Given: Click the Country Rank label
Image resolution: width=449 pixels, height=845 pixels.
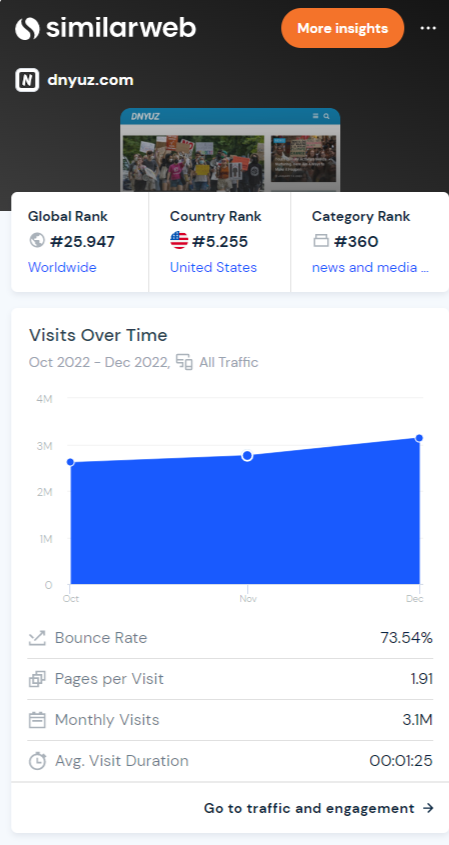Looking at the screenshot, I should [x=216, y=217].
